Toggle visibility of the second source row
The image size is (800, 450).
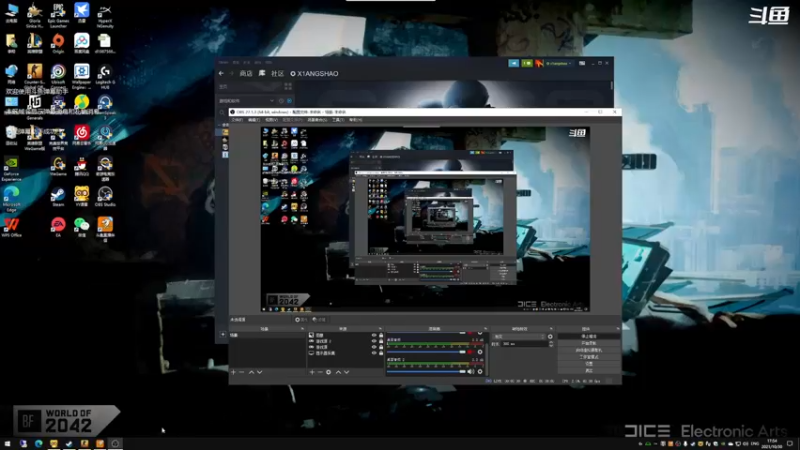point(374,341)
